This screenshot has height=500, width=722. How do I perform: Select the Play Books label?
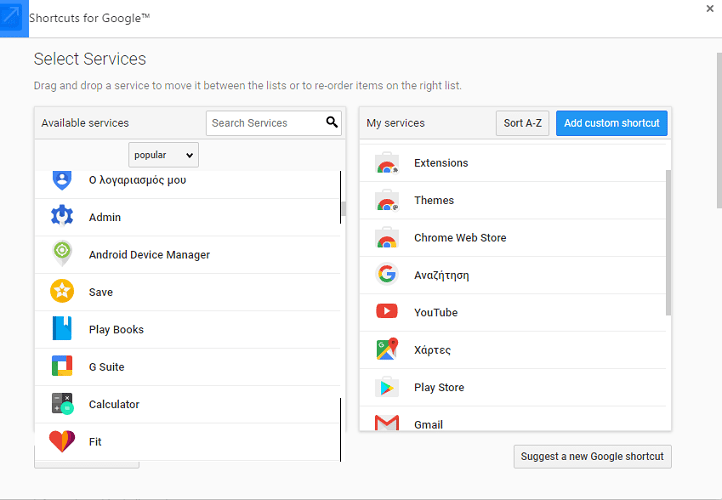click(116, 330)
